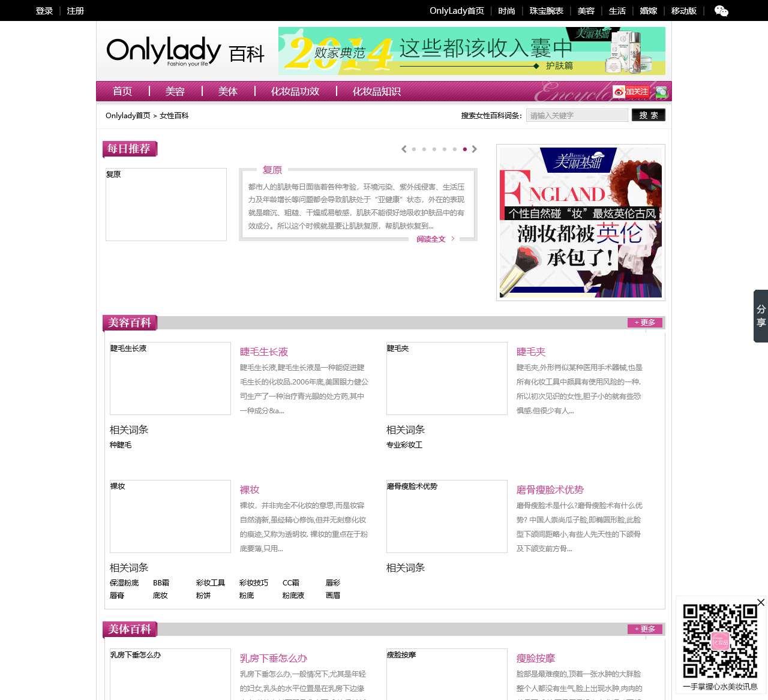The height and width of the screenshot is (700, 768).
Task: Click 磨骨瘦脸术优势 article title
Action: point(550,490)
